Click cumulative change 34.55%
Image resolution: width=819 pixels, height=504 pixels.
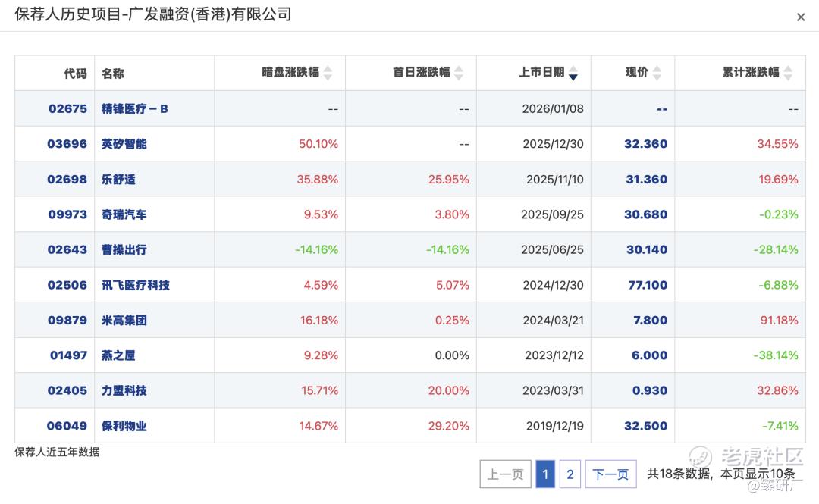(x=778, y=144)
